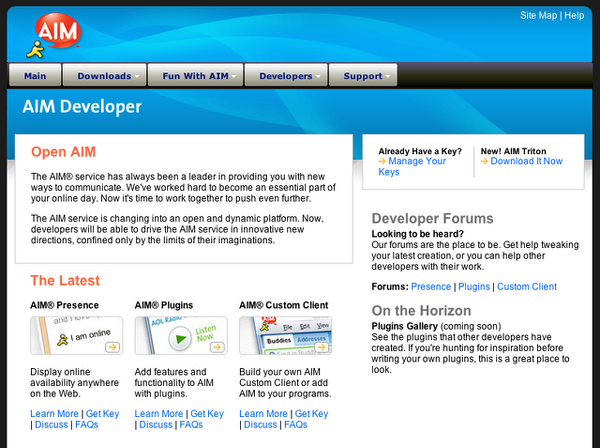
Task: Expand Downloads dropdown arrow
Action: pyautogui.click(x=137, y=77)
